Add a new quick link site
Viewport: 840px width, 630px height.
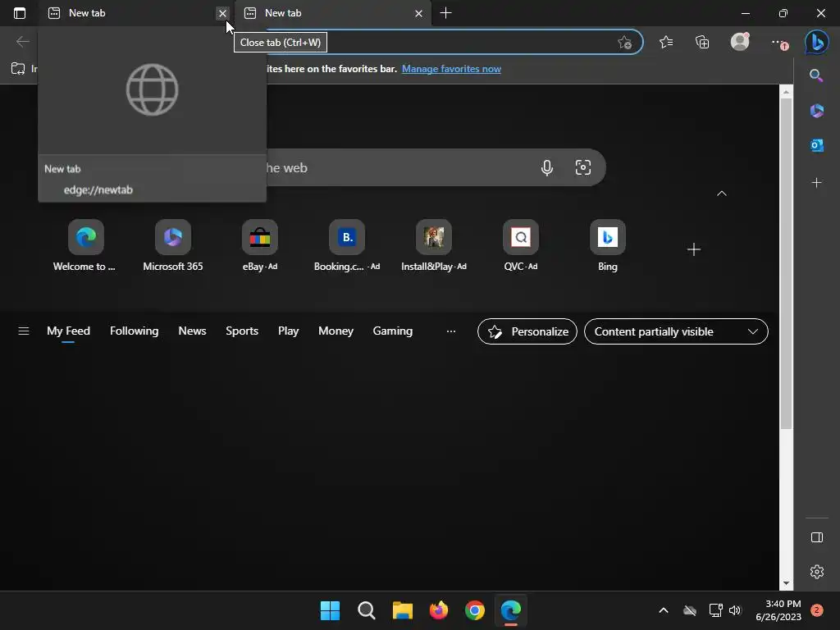point(694,249)
